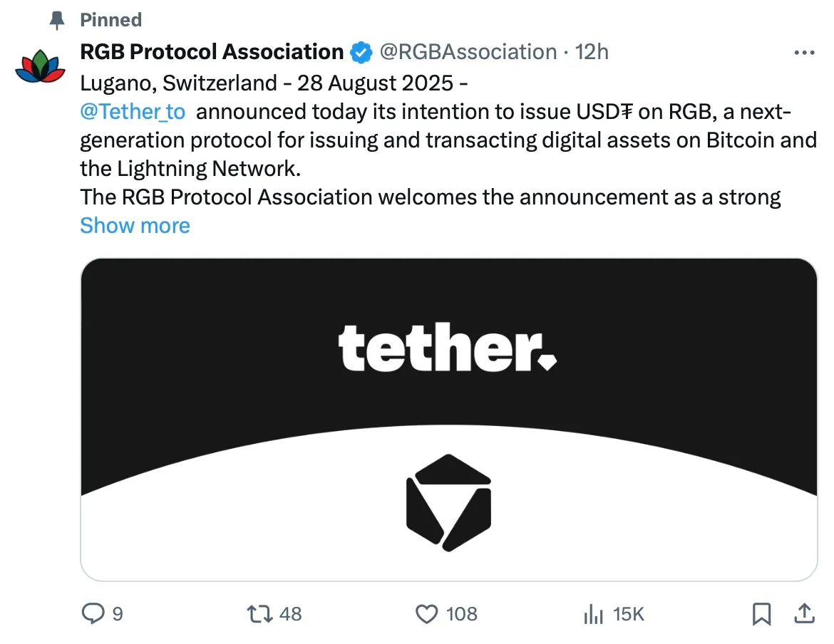The image size is (834, 644).
Task: Click the RGB Protocol Association profile avatar
Action: coord(41,68)
